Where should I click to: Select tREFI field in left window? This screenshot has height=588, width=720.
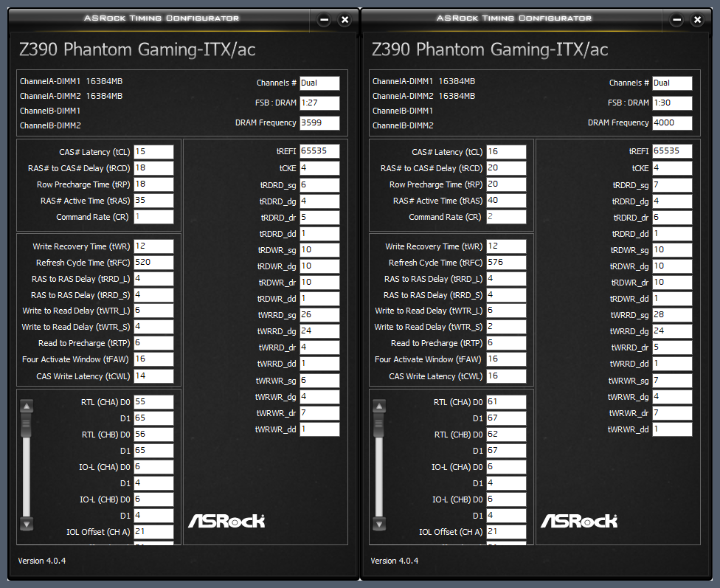[319, 151]
